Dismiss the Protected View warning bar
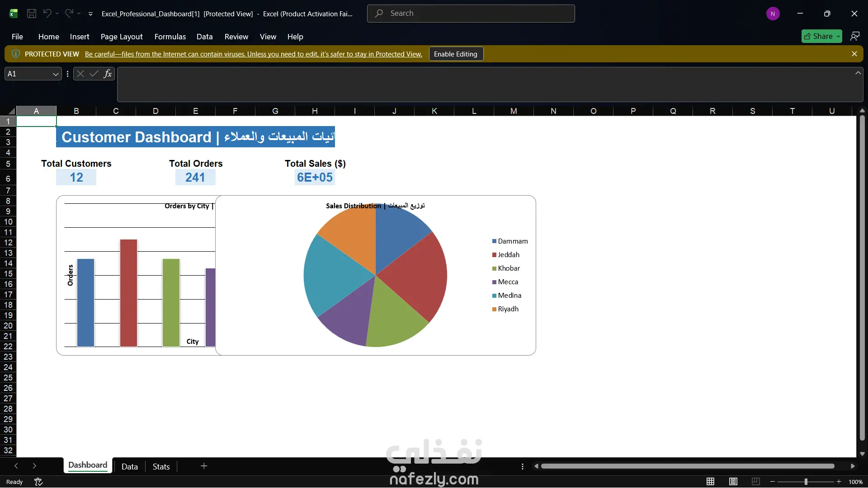 coord(854,54)
